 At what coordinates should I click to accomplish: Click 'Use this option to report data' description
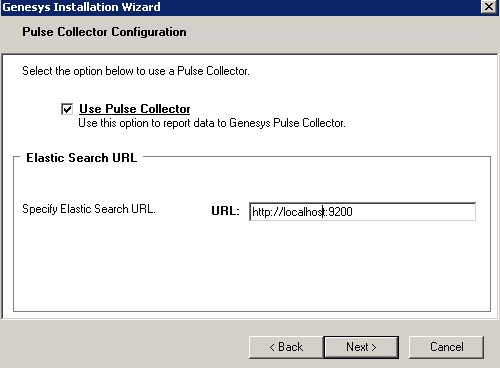[212, 123]
